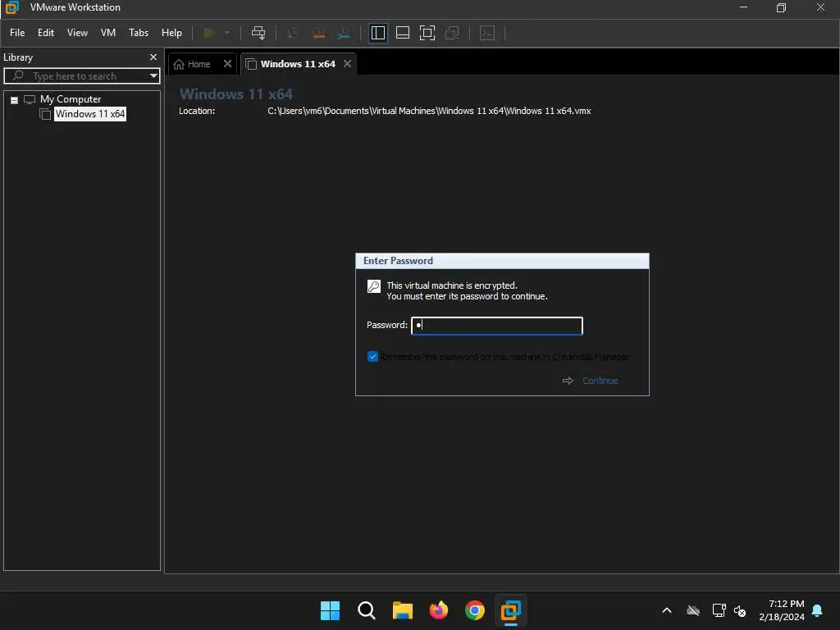Open the notifications bell icon

click(x=818, y=610)
